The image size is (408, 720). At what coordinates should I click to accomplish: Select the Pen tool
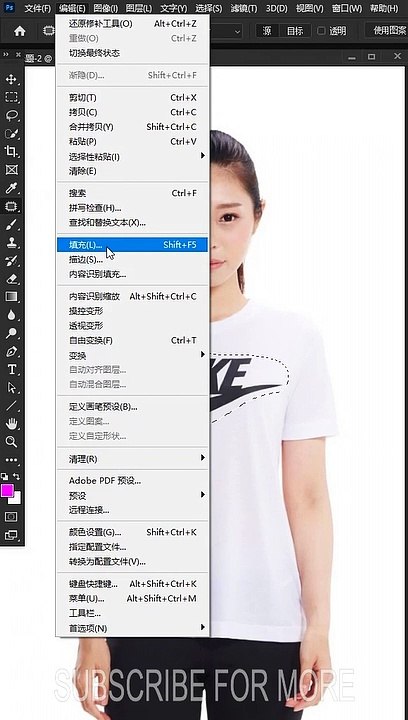click(11, 352)
